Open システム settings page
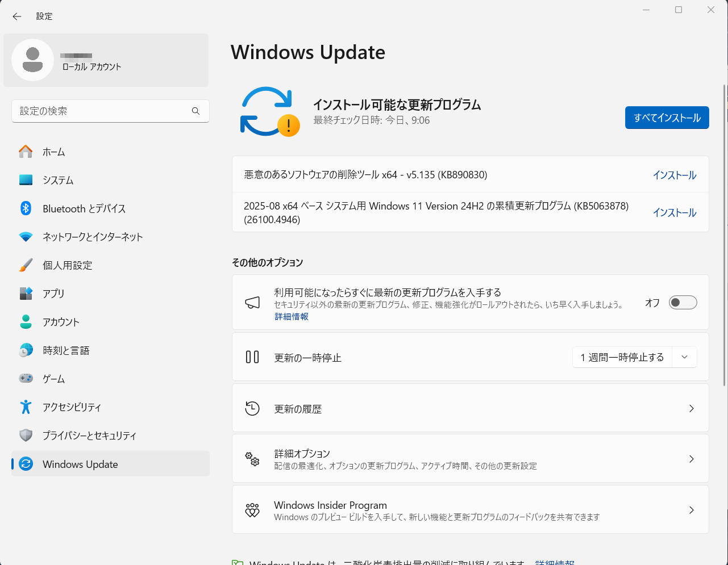This screenshot has height=565, width=728. pos(110,180)
